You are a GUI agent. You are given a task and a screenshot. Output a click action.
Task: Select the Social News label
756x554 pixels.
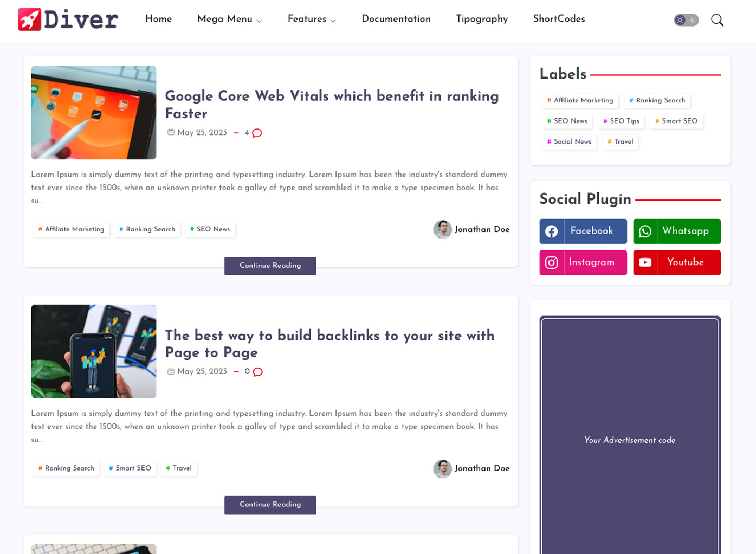point(570,141)
